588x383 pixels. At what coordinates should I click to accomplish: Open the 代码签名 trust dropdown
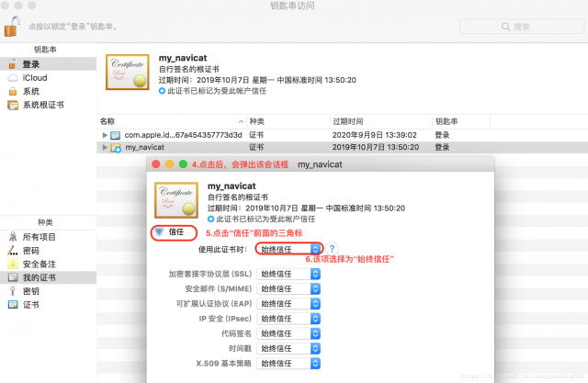[x=288, y=333]
